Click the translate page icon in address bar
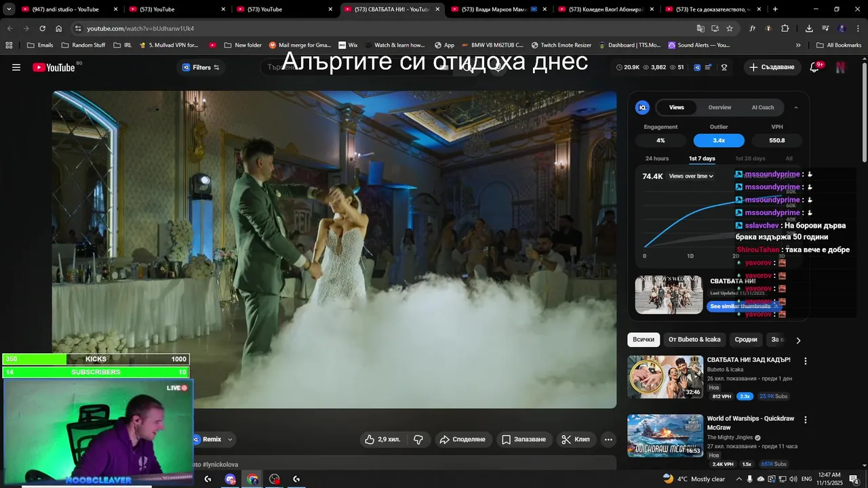This screenshot has width=868, height=488. (x=701, y=28)
